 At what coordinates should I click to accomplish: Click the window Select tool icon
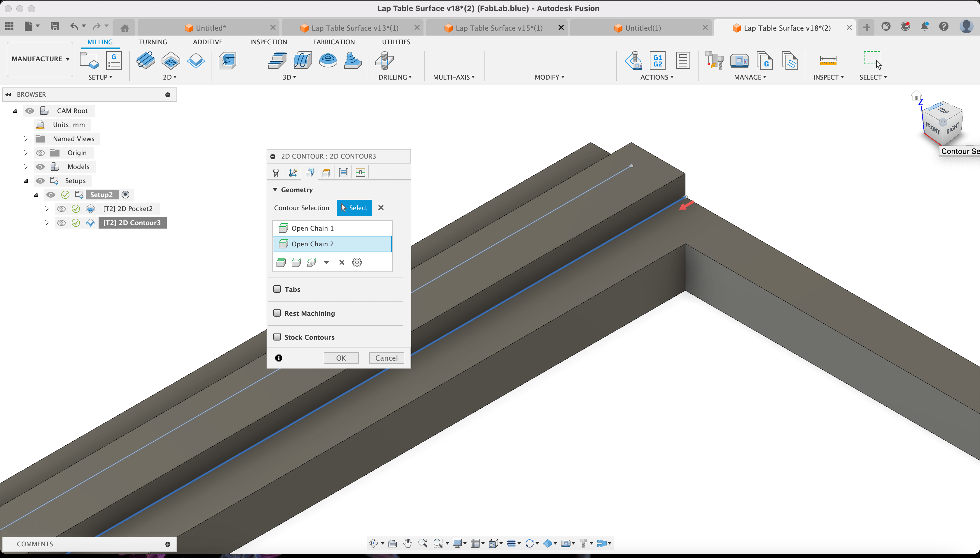pyautogui.click(x=873, y=60)
